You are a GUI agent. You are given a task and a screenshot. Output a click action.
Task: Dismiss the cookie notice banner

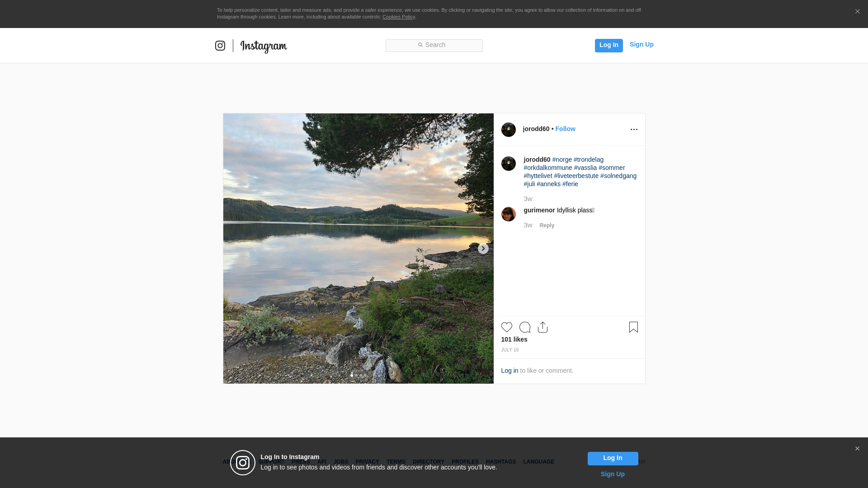coord(857,12)
